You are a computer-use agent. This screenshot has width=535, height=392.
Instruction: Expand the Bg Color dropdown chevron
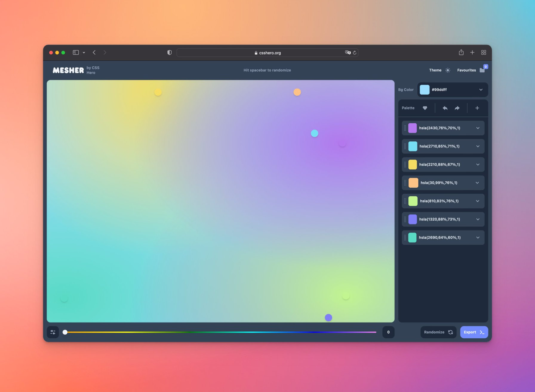[481, 90]
